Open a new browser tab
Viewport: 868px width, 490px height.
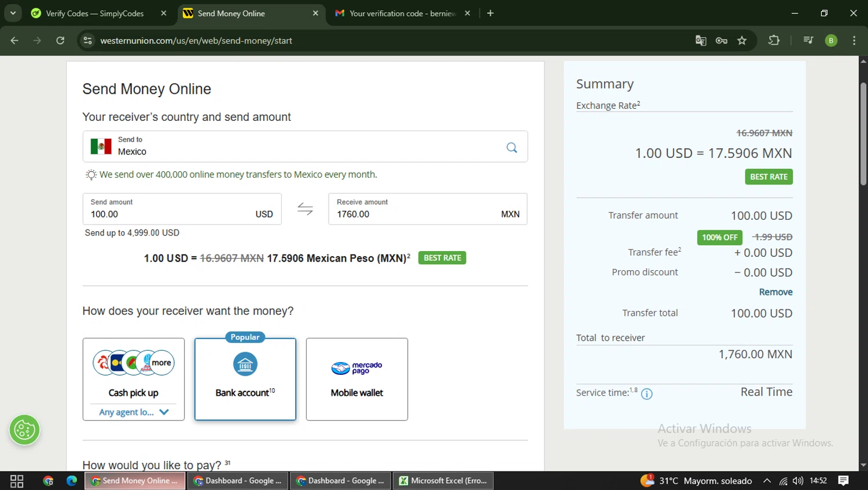490,13
